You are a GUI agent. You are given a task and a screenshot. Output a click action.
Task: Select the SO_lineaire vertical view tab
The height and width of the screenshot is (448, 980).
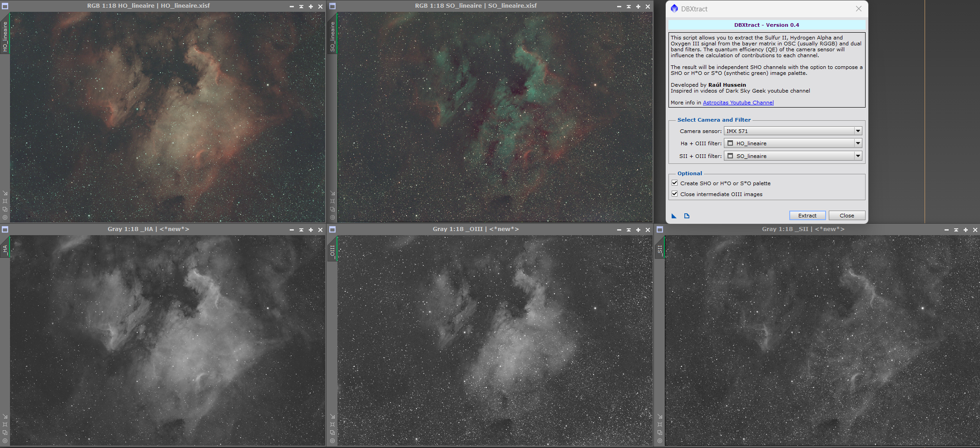(332, 36)
